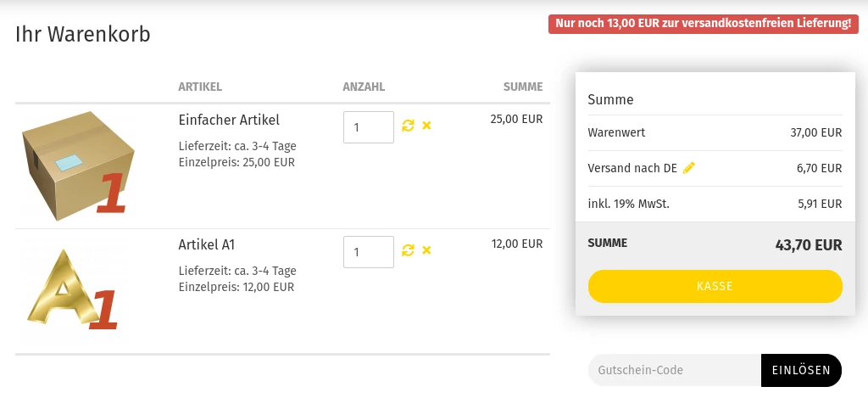
Task: Focus the Gutschein-Code input field
Action: [x=674, y=370]
